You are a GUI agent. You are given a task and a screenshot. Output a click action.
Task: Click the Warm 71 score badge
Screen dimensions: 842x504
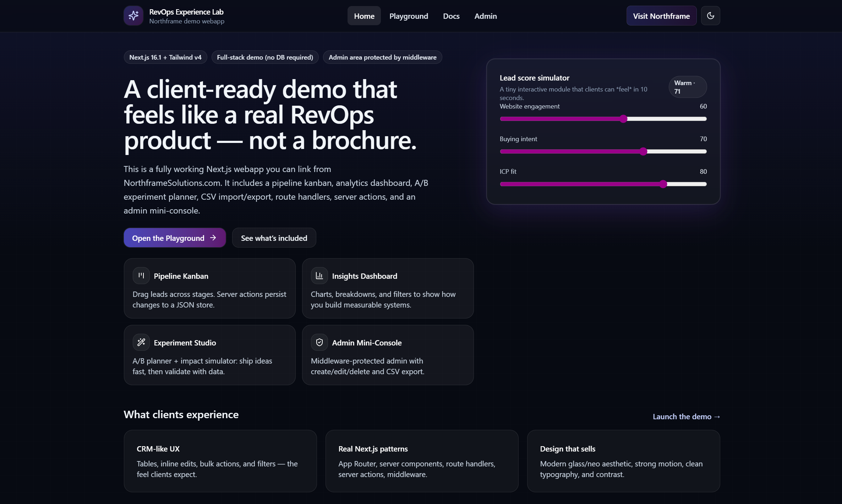687,87
